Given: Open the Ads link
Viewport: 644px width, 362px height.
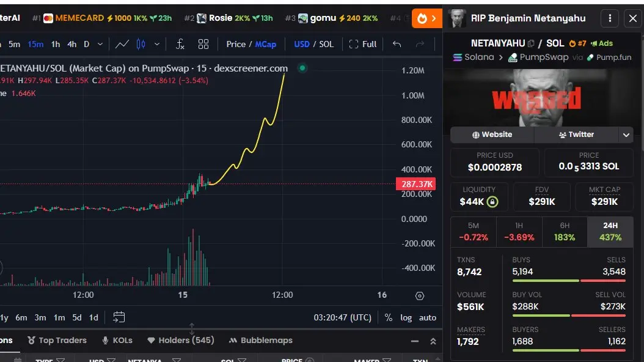Looking at the screenshot, I should click(602, 43).
